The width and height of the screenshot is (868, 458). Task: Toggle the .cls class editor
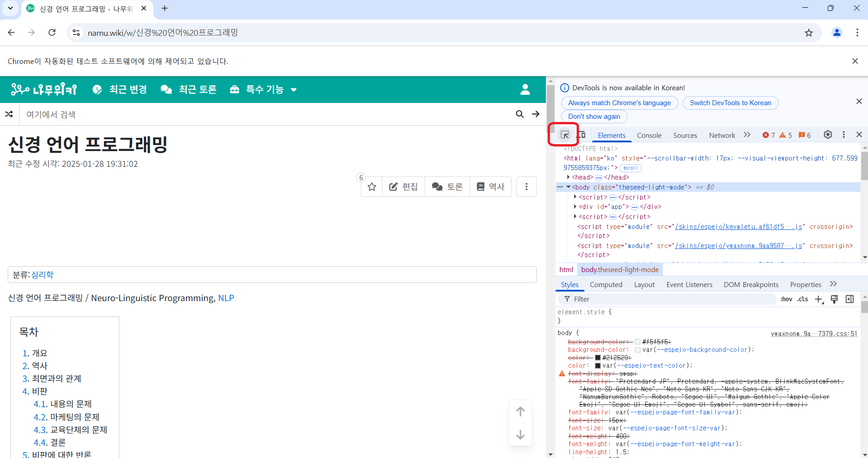tap(803, 299)
